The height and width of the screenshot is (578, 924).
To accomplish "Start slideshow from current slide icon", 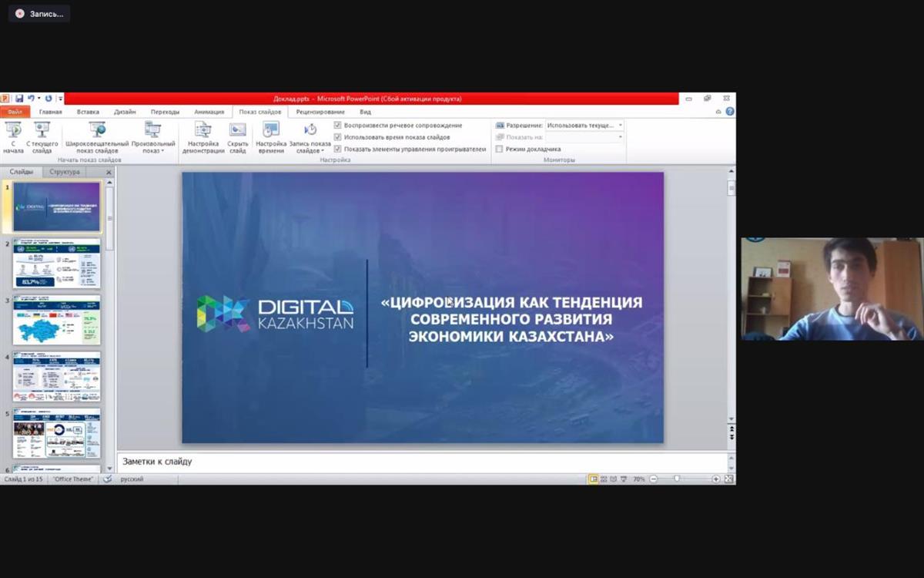I will pos(42,131).
